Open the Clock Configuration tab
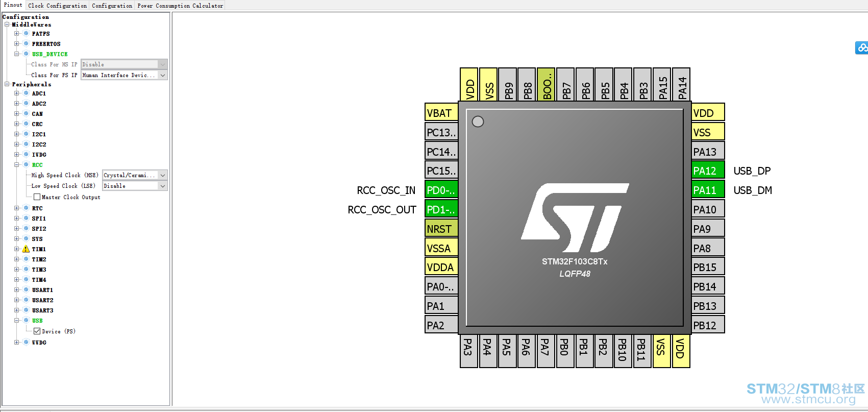This screenshot has height=412, width=868. (x=58, y=6)
